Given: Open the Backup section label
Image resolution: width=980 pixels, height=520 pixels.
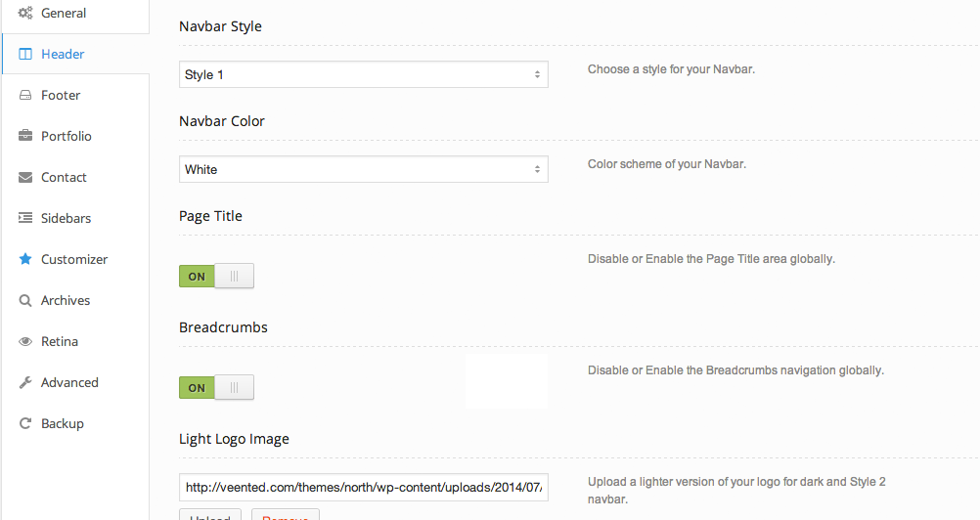Looking at the screenshot, I should click(63, 423).
